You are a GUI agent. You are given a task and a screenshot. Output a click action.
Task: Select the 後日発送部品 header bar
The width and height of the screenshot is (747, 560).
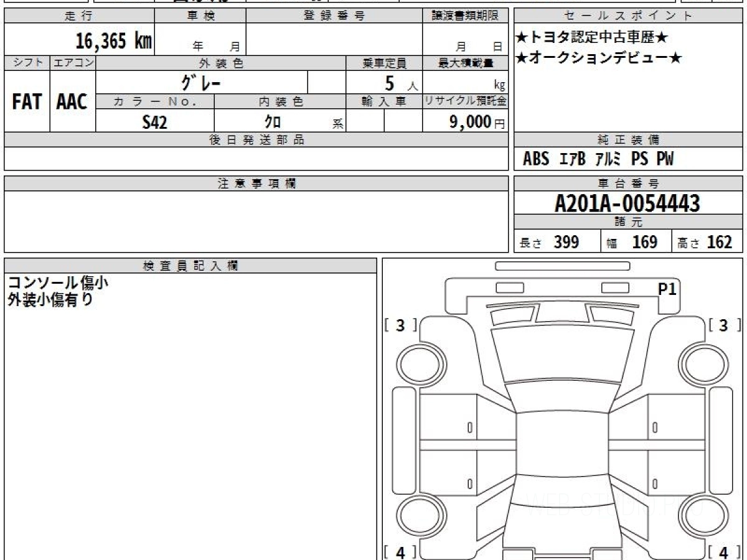coord(256,140)
